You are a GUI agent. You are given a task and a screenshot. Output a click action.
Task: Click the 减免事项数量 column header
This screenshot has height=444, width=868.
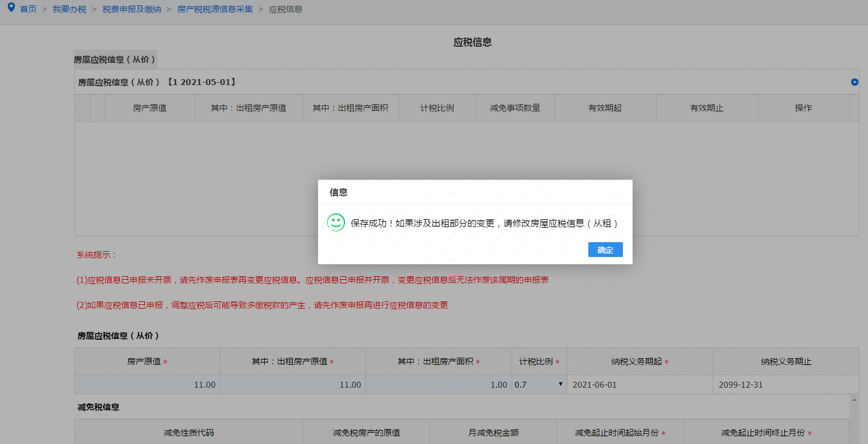point(515,108)
